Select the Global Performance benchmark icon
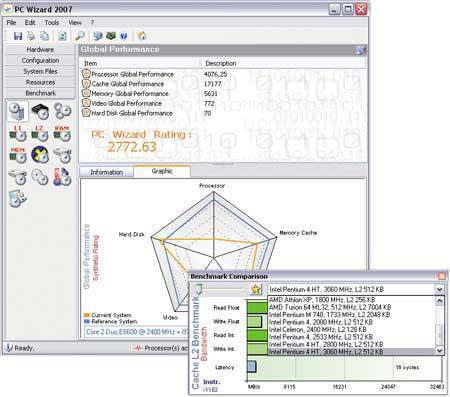 point(18,111)
